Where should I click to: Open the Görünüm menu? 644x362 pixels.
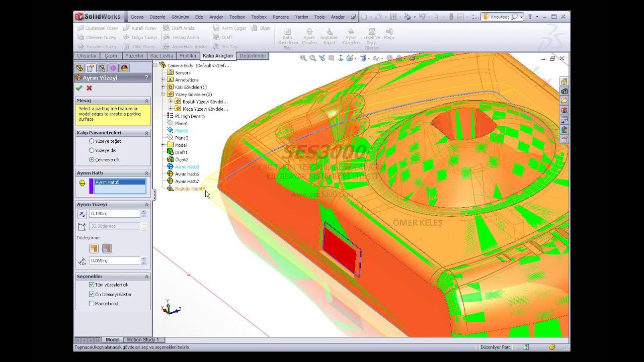180,17
